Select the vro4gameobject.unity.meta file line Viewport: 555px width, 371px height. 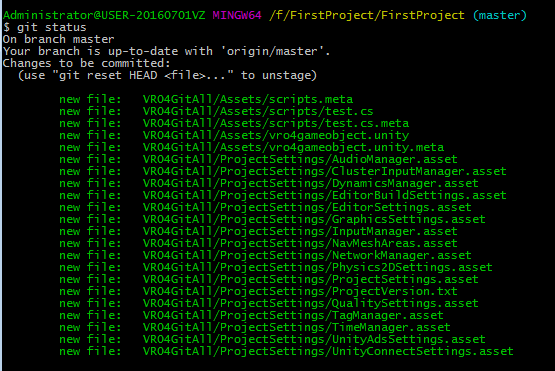(251, 147)
